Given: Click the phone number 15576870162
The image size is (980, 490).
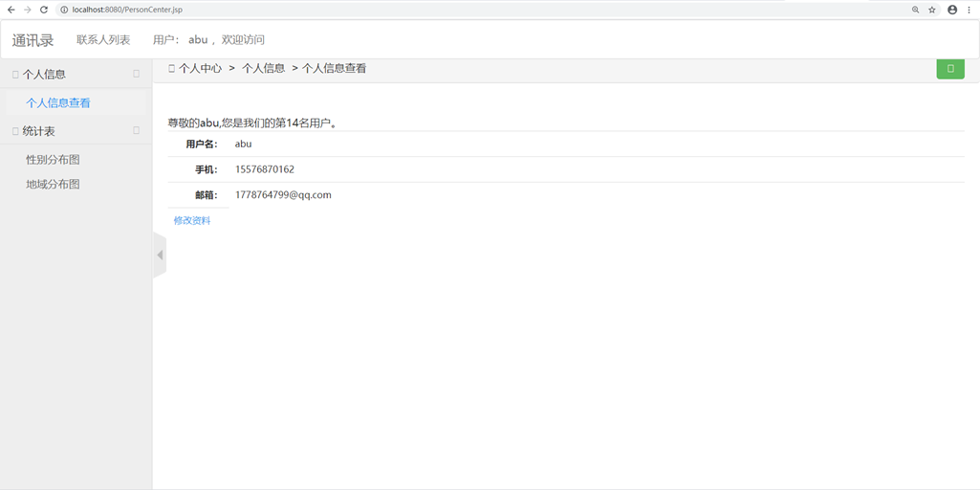Looking at the screenshot, I should (265, 169).
